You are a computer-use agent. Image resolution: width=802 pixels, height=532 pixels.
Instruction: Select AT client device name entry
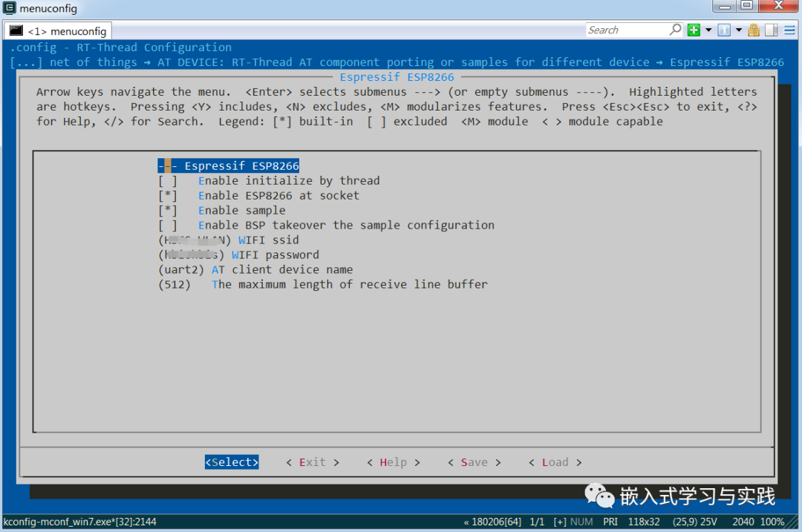click(x=255, y=270)
